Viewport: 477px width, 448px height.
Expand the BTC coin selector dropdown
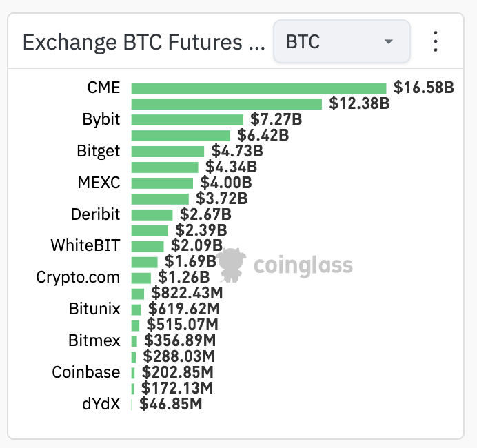point(341,41)
